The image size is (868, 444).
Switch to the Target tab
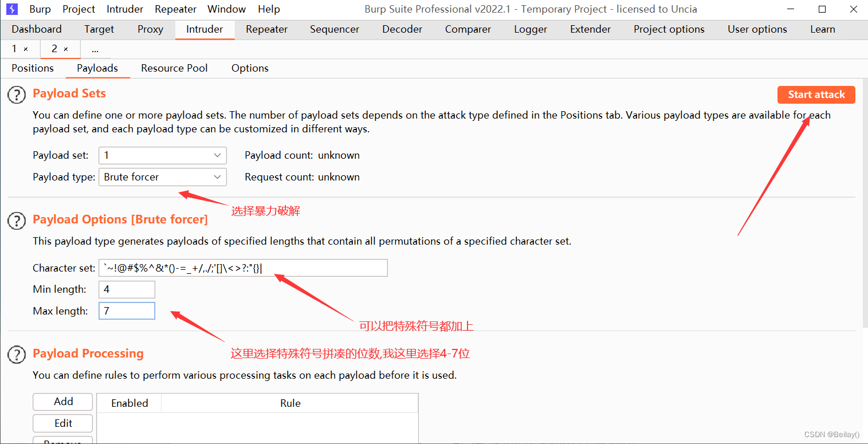tap(99, 29)
